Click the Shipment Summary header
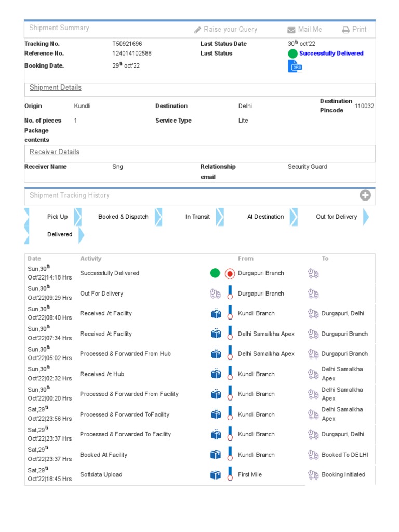Image resolution: width=399 pixels, height=532 pixels. [x=59, y=28]
